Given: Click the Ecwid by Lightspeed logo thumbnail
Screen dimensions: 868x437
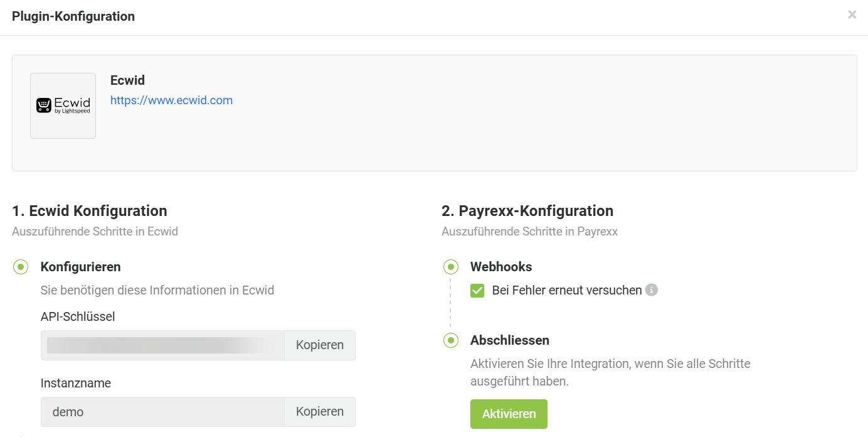Looking at the screenshot, I should point(63,105).
